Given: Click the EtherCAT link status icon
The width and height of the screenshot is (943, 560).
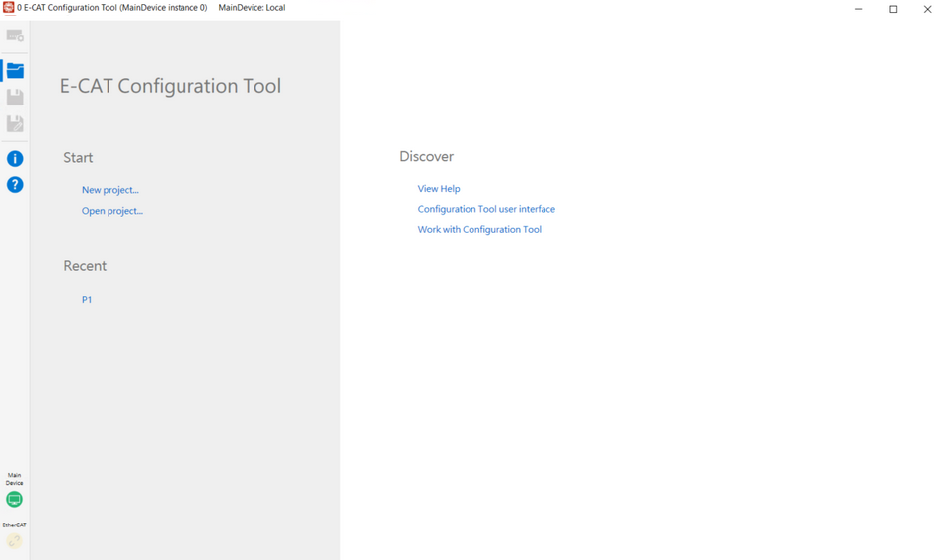Looking at the screenshot, I should pos(14,540).
